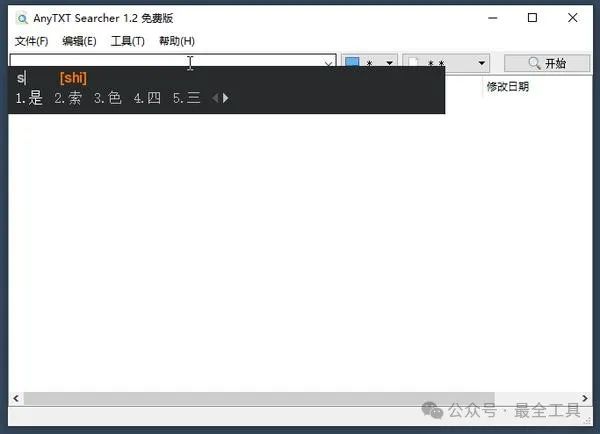The width and height of the screenshot is (600, 434).
Task: Go to next IME candidate page
Action: coord(226,98)
